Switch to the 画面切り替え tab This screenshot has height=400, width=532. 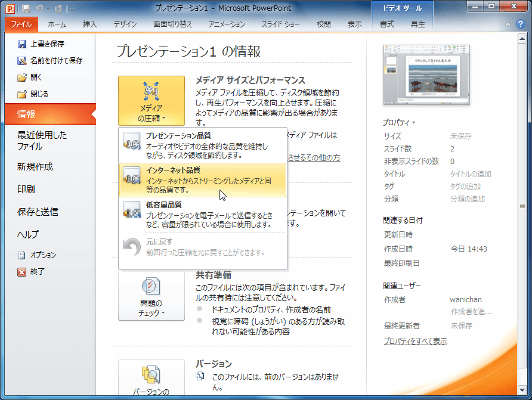(x=172, y=24)
